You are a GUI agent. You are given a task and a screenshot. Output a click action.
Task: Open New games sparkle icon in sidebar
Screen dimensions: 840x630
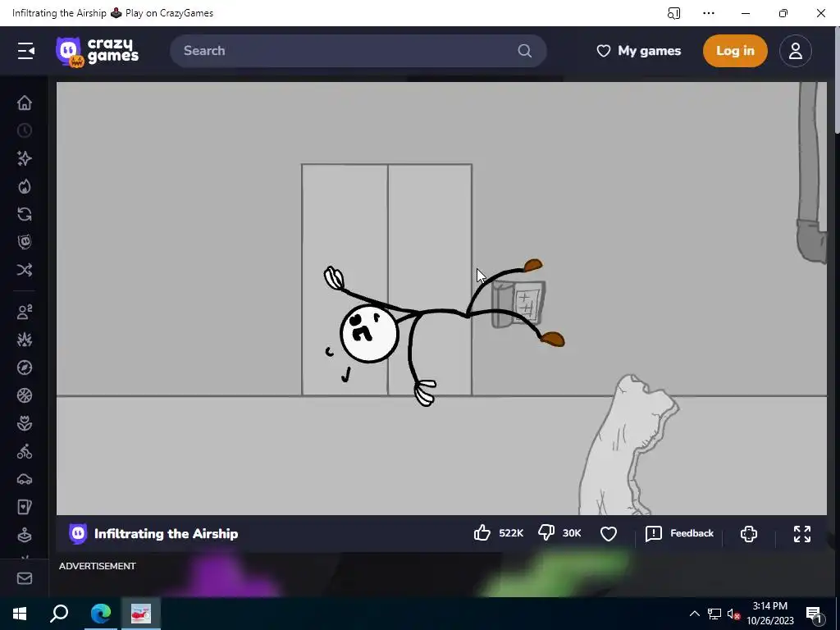pos(24,158)
